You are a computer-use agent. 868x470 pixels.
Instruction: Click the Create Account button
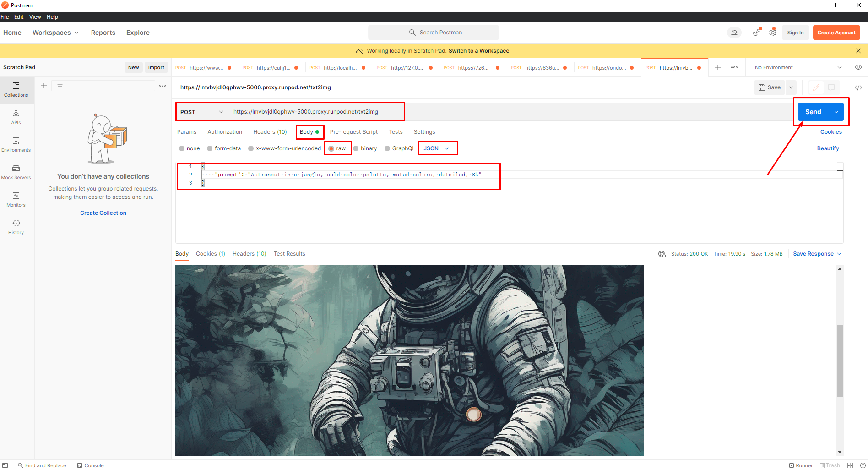pyautogui.click(x=836, y=33)
